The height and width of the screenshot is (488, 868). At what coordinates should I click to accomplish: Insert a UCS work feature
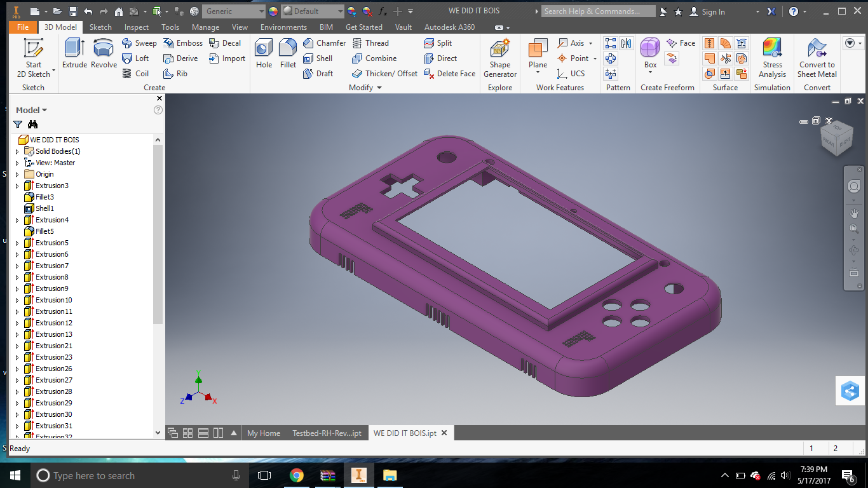[x=571, y=74]
